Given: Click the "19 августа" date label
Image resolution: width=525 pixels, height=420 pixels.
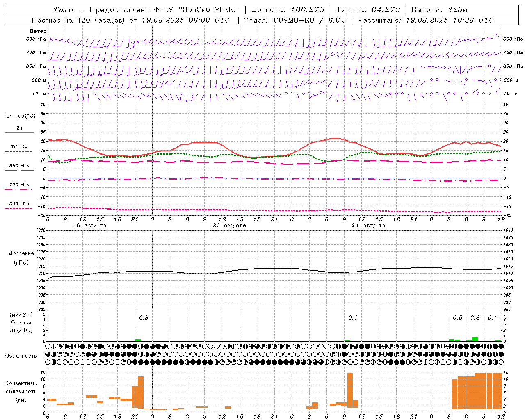Looking at the screenshot, I should point(90,226).
